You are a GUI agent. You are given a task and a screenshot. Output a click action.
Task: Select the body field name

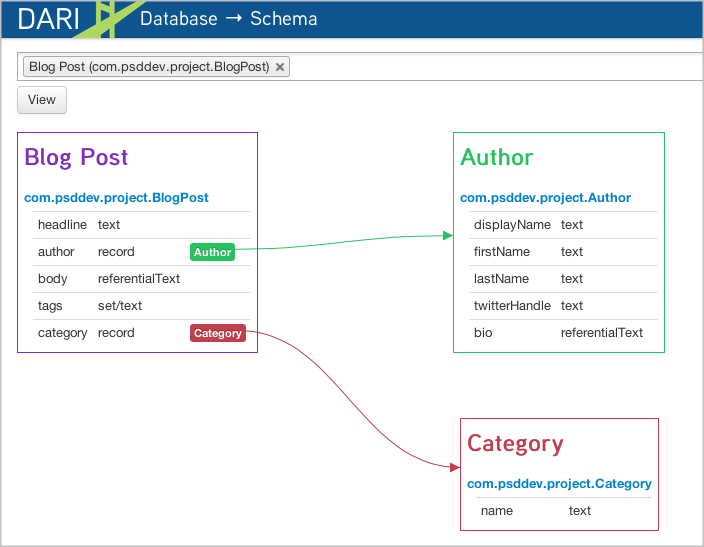(53, 279)
